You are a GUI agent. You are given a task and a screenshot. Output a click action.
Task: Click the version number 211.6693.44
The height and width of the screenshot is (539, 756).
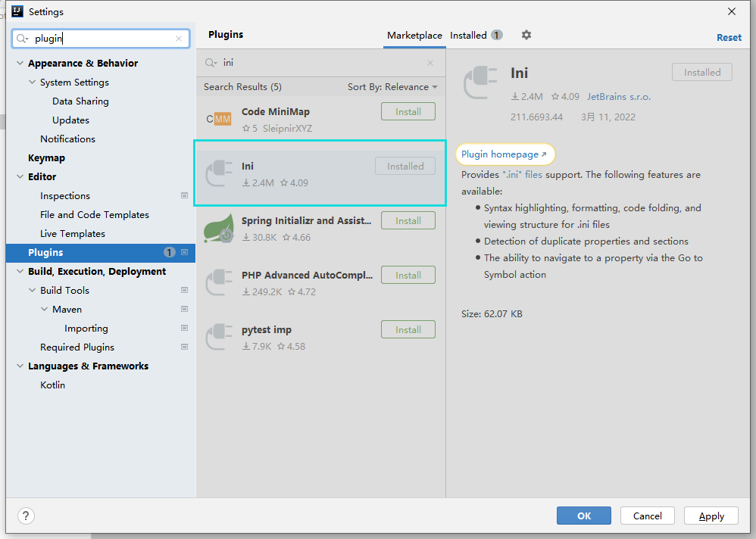536,117
